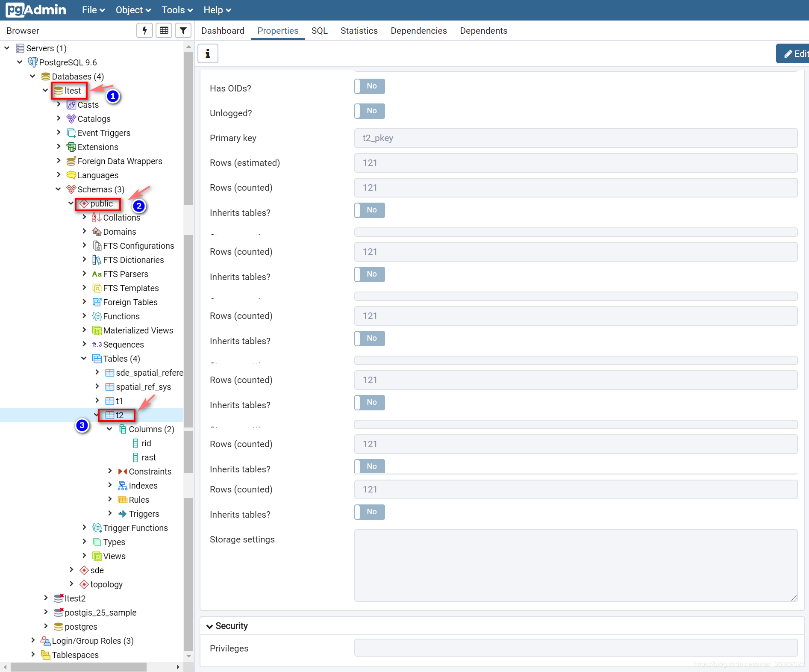Click the Login/Group Roles icon
The height and width of the screenshot is (672, 809).
tap(45, 641)
